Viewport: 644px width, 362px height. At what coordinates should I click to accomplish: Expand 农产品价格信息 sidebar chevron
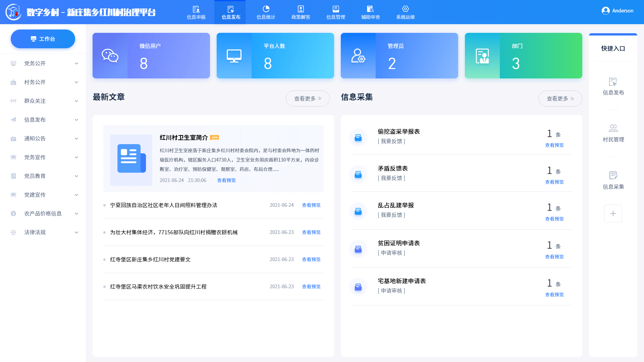tap(76, 214)
